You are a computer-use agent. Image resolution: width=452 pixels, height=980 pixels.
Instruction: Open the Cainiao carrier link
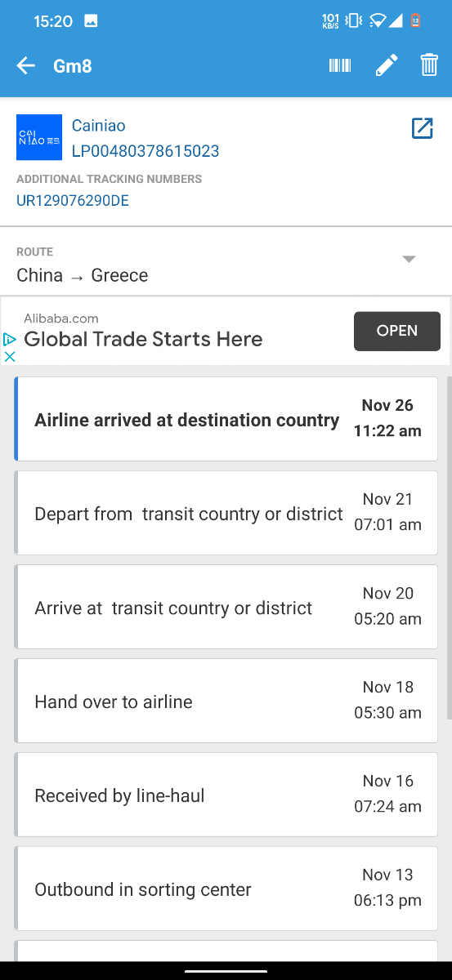(98, 126)
